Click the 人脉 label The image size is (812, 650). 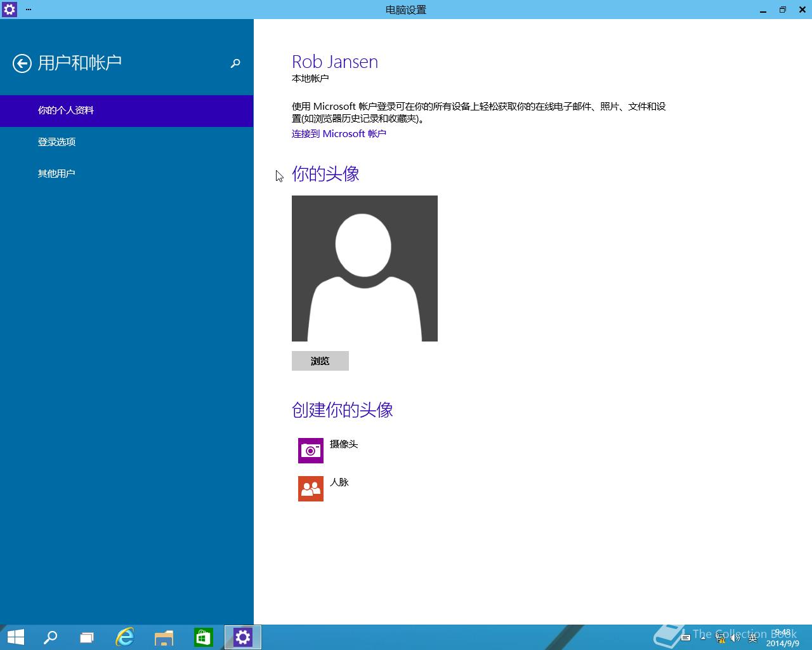(x=339, y=482)
